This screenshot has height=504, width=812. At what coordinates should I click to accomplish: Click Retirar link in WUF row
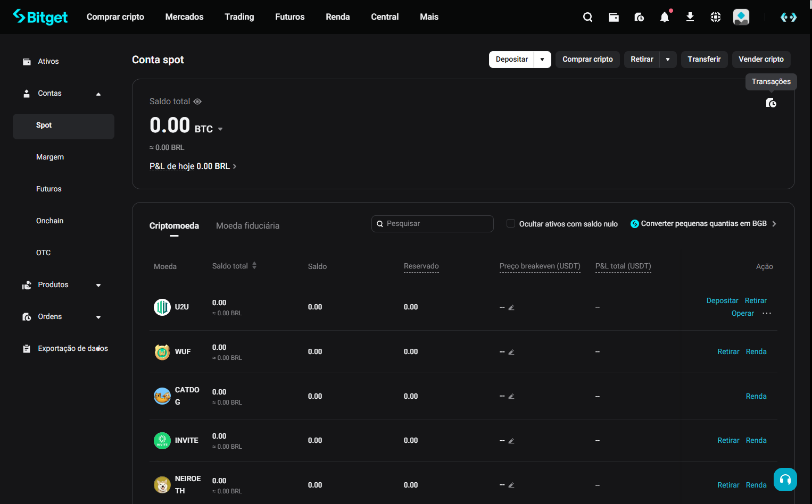click(x=728, y=352)
